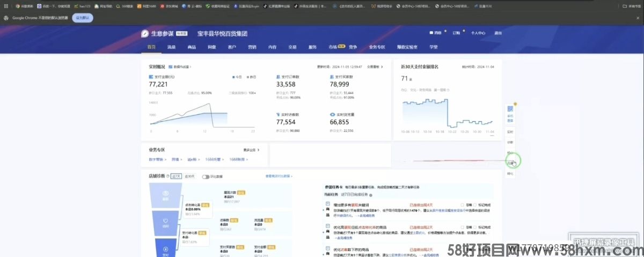Click the 生意参谋 logo icon

click(144, 33)
